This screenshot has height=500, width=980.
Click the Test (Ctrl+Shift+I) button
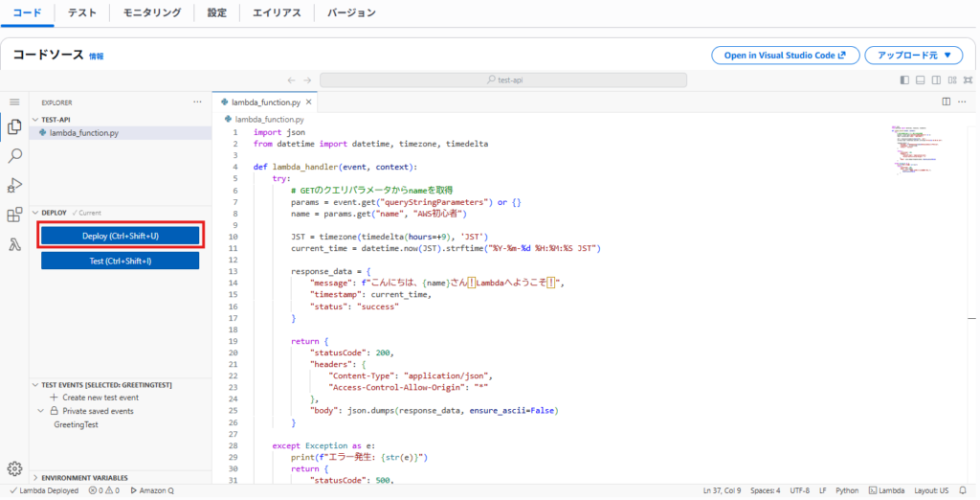coord(120,261)
